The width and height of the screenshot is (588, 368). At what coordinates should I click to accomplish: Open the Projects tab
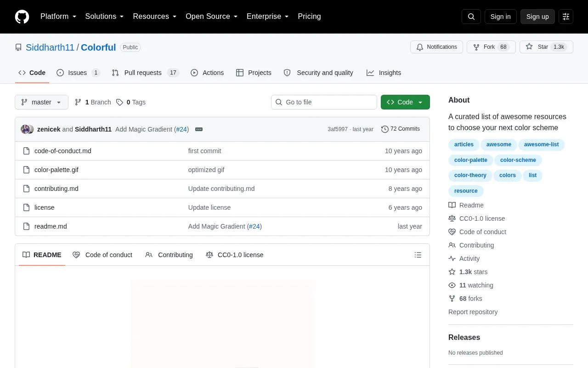tap(254, 73)
